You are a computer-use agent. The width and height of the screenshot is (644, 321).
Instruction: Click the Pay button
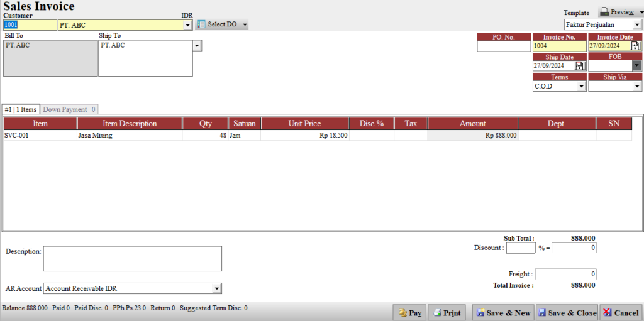click(x=409, y=313)
